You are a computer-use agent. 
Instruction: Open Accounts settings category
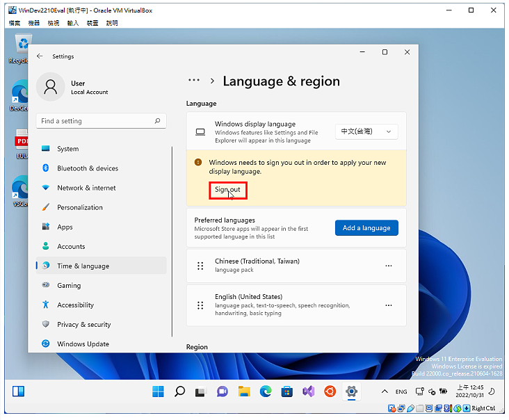coord(102,246)
